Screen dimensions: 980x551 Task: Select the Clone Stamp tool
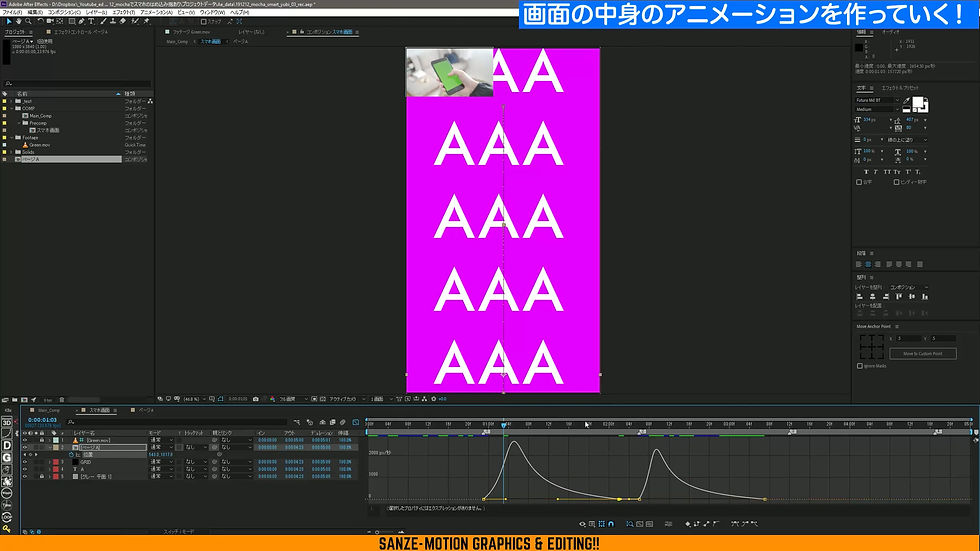click(x=112, y=21)
